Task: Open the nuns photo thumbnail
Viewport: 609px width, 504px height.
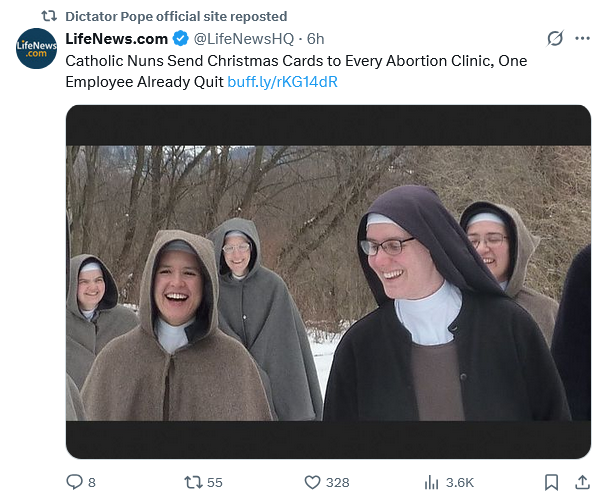Action: pos(328,282)
